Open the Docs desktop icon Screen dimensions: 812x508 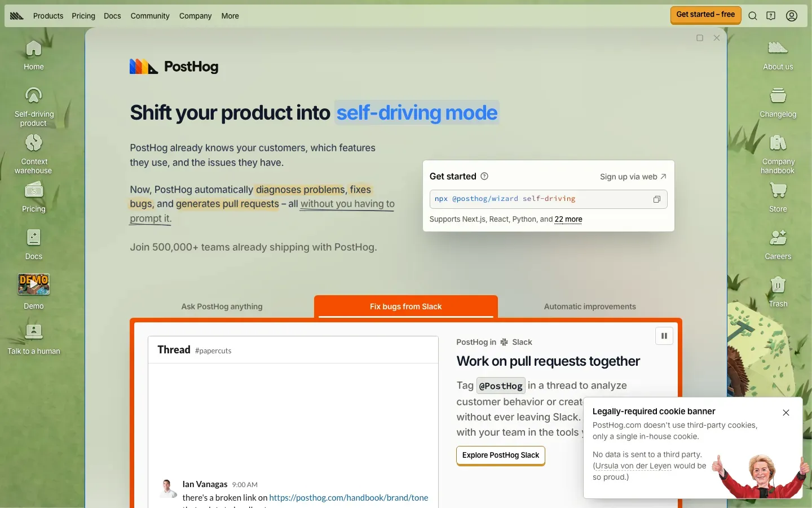click(x=34, y=244)
